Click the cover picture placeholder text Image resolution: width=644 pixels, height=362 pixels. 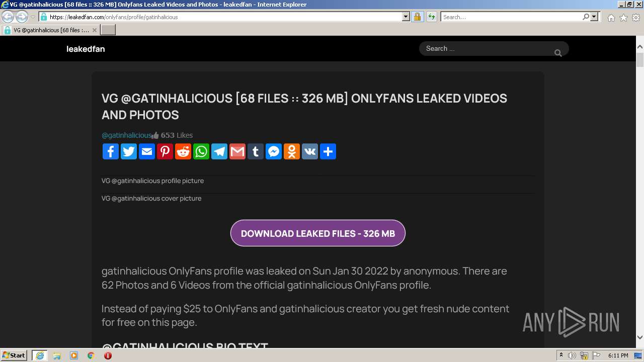coord(151,198)
